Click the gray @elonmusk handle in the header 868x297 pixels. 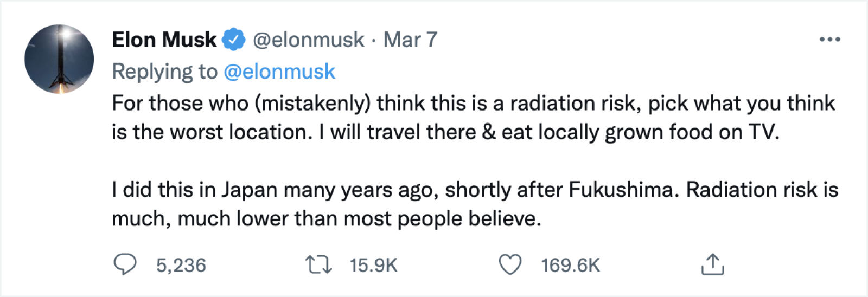(x=309, y=40)
